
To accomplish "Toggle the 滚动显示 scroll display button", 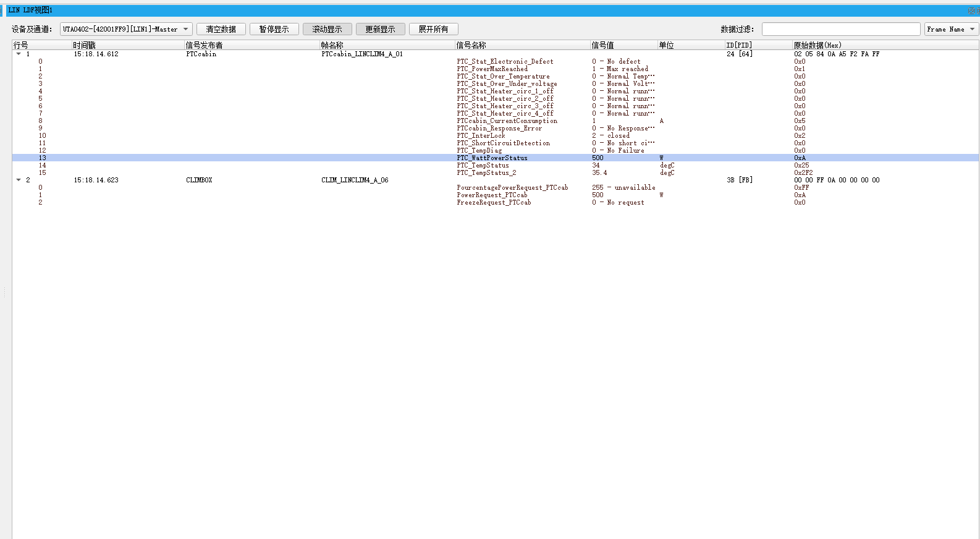I will tap(327, 29).
